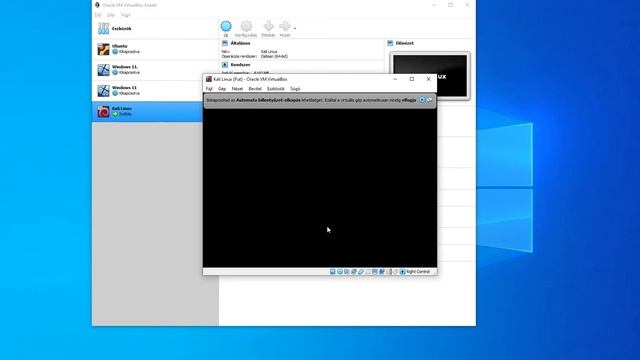This screenshot has width=640, height=360.
Task: Click the shared folders status icon
Action: [368, 271]
